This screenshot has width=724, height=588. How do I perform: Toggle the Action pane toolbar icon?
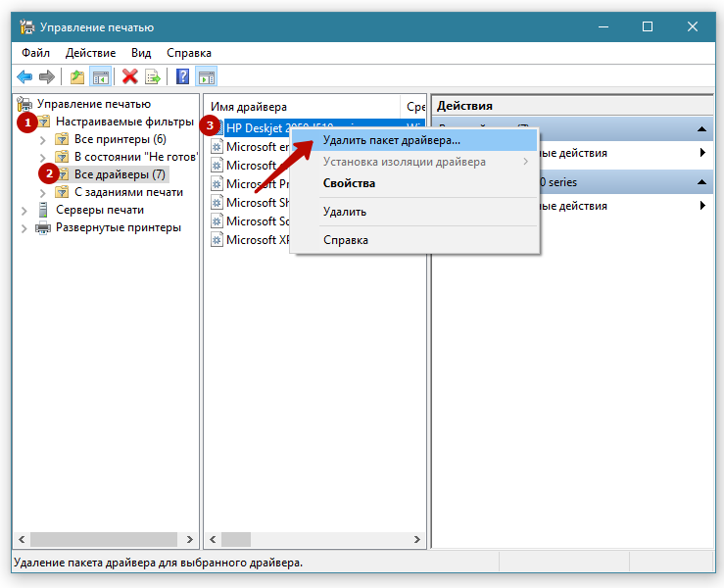tap(206, 76)
